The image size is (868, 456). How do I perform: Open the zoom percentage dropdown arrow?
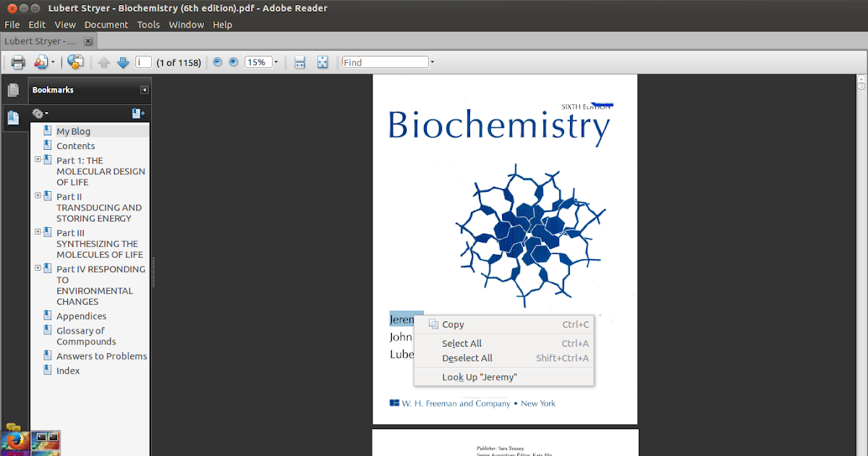click(x=276, y=62)
